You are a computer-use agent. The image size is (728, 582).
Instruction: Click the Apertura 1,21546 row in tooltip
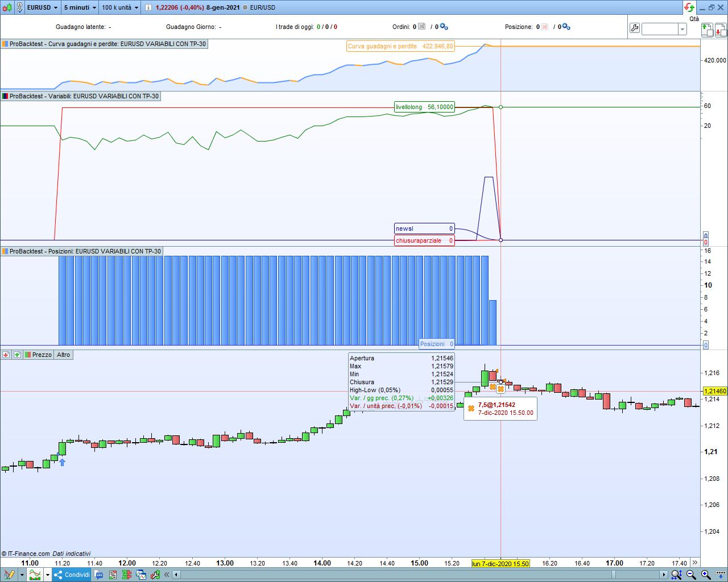click(402, 358)
